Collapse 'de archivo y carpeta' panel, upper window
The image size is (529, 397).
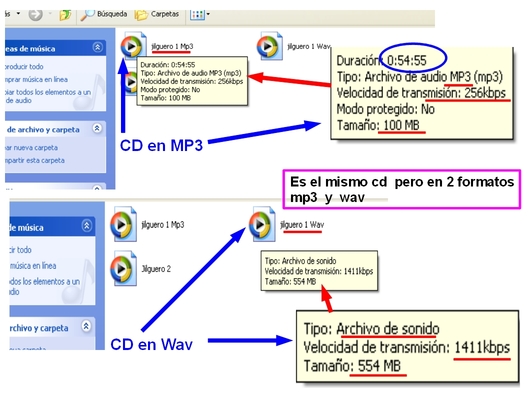point(97,129)
